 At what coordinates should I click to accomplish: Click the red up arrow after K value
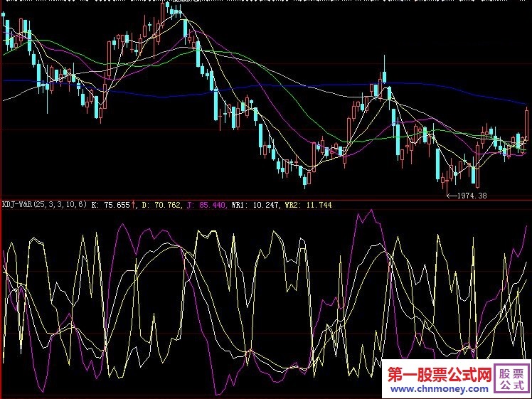pyautogui.click(x=134, y=205)
